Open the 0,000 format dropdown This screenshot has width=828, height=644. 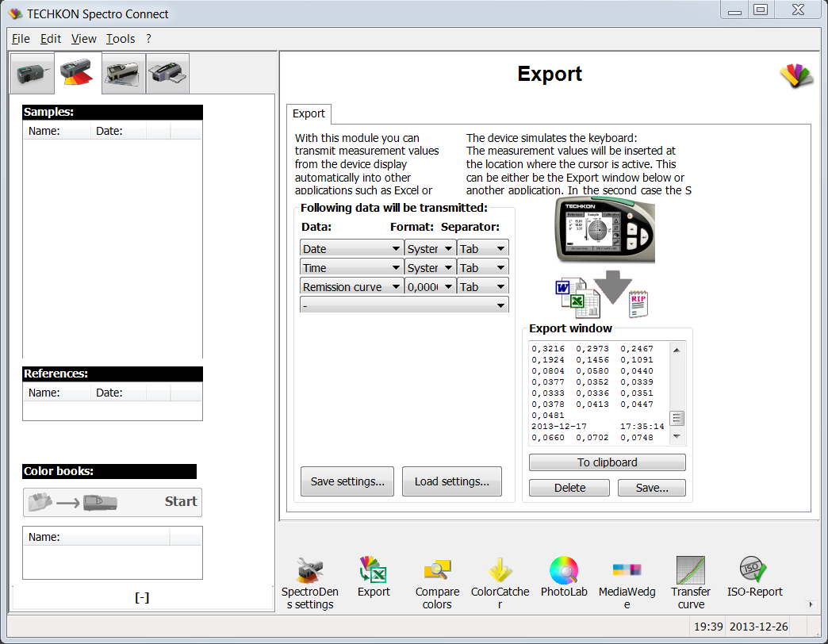429,286
